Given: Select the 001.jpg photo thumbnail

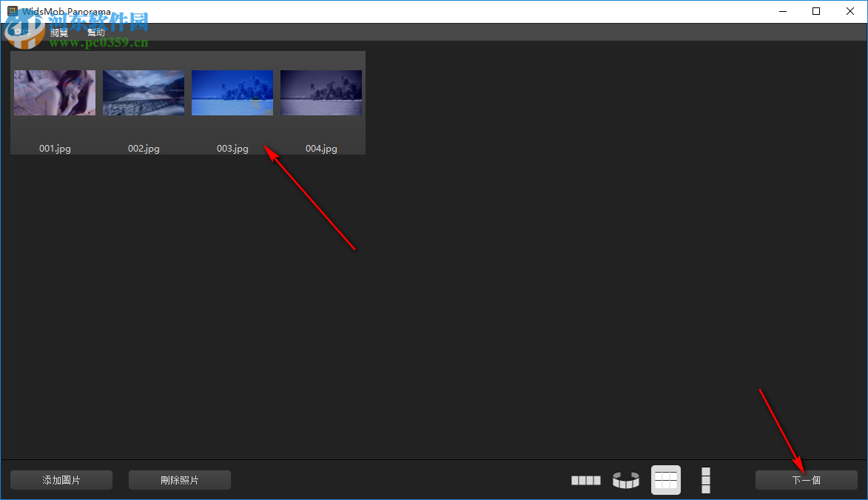Looking at the screenshot, I should point(54,92).
